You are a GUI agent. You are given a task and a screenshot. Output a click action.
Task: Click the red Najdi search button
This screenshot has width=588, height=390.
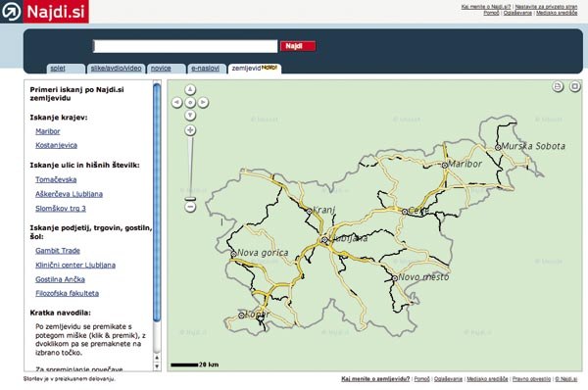(297, 46)
